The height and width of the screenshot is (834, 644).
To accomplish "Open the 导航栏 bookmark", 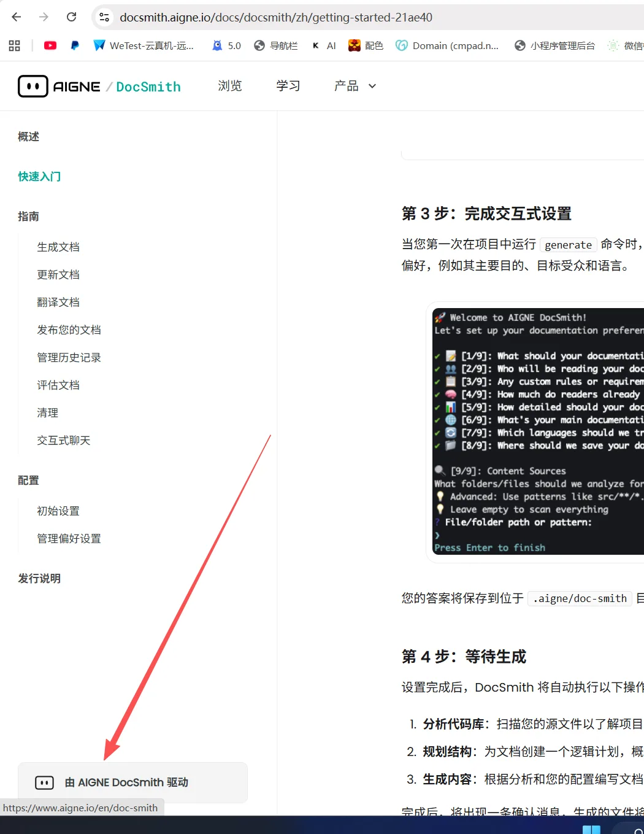I will (x=275, y=45).
